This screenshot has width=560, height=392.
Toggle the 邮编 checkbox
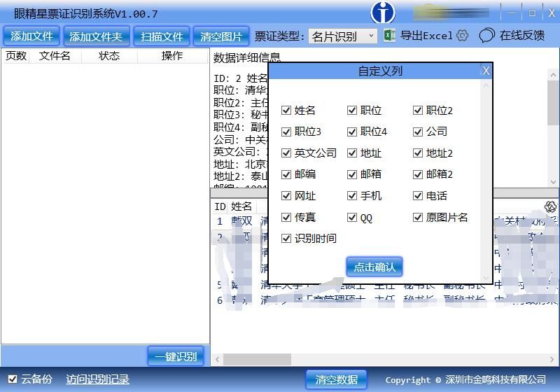point(286,174)
